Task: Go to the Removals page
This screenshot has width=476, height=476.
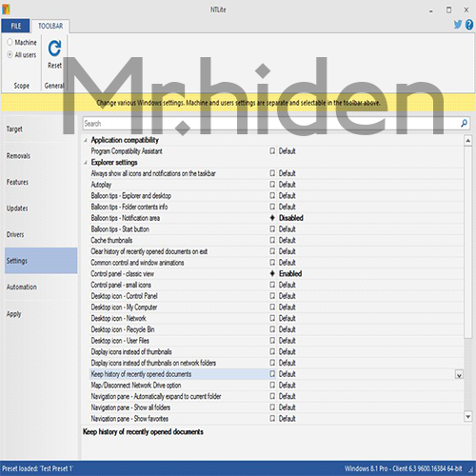Action: [41, 156]
